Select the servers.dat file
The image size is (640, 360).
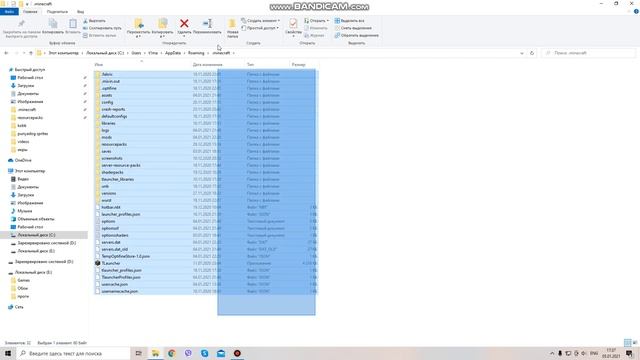205,242
